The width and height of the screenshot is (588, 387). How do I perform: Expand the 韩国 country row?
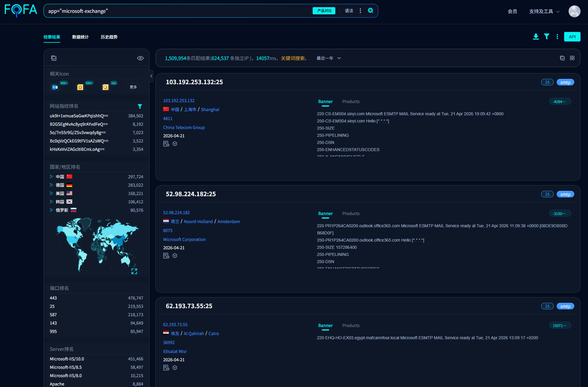click(52, 202)
